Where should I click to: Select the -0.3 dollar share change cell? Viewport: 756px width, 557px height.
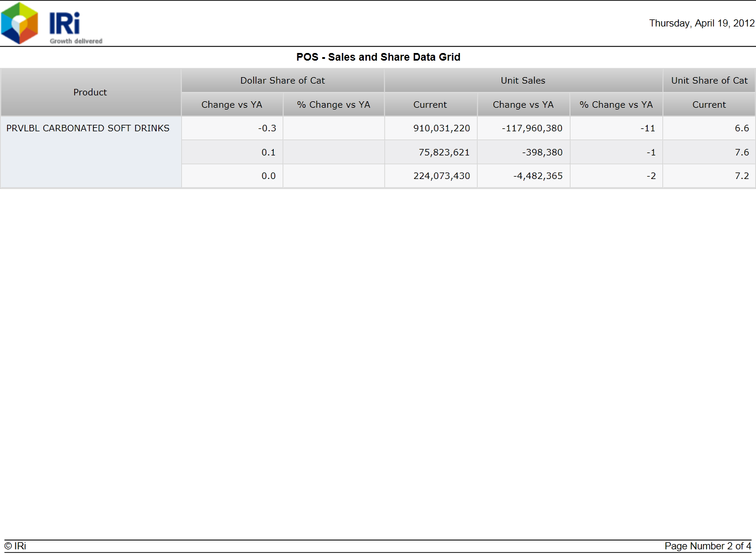click(232, 128)
